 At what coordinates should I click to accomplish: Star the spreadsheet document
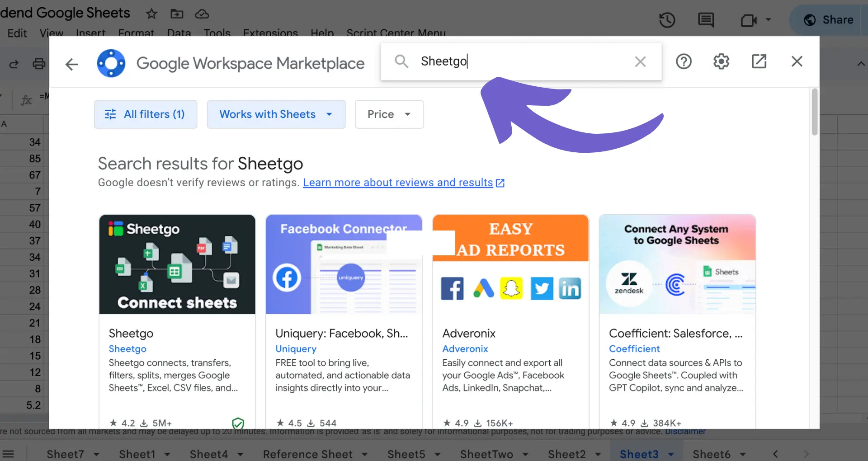[x=151, y=14]
